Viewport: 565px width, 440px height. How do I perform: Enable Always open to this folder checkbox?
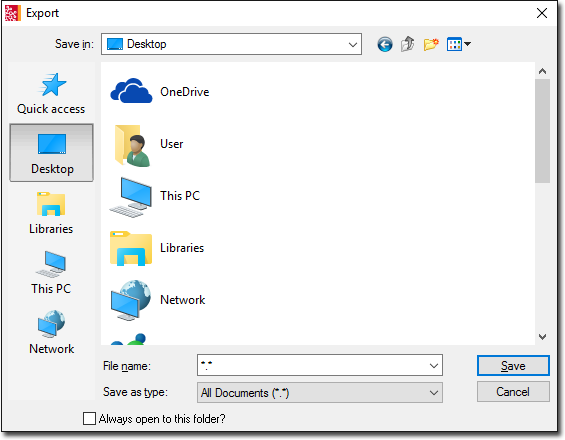pos(89,419)
